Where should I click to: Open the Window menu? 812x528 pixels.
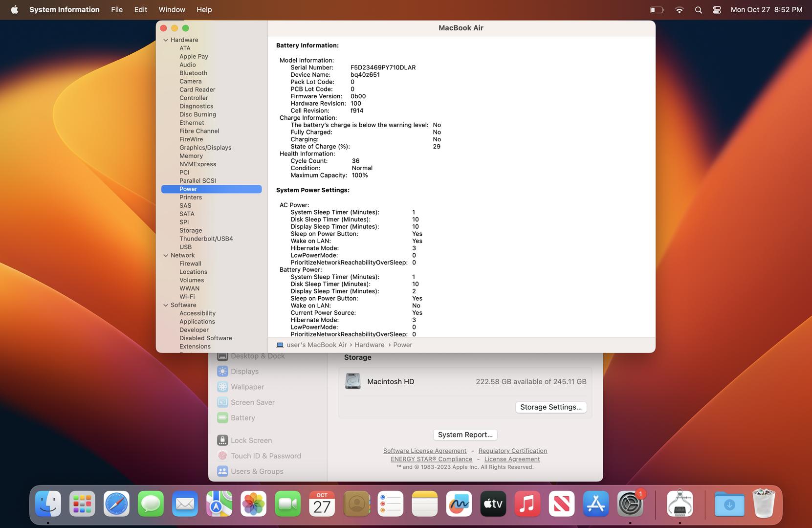coord(172,10)
